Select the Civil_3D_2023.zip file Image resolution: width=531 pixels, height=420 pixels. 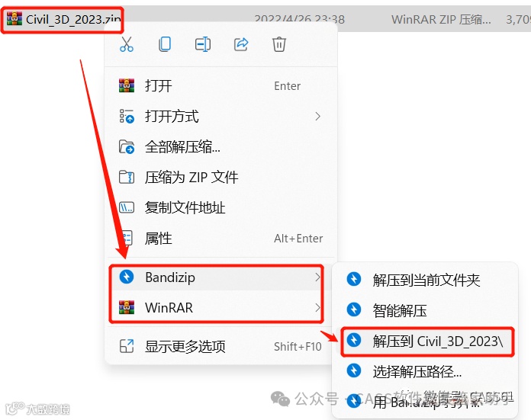pyautogui.click(x=63, y=19)
